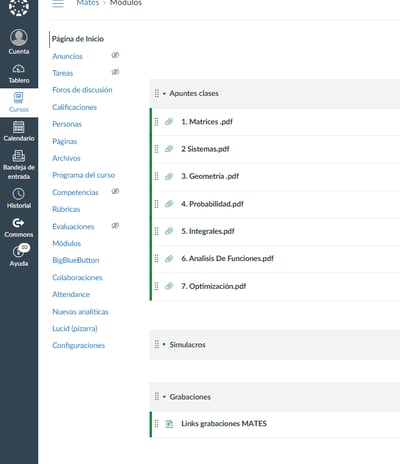The width and height of the screenshot is (400, 464).
Task: Open Módulos in course menu
Action: coord(67,243)
